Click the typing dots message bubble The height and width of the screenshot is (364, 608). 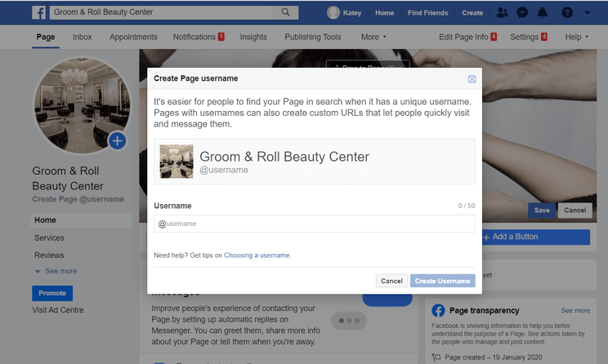(x=349, y=321)
